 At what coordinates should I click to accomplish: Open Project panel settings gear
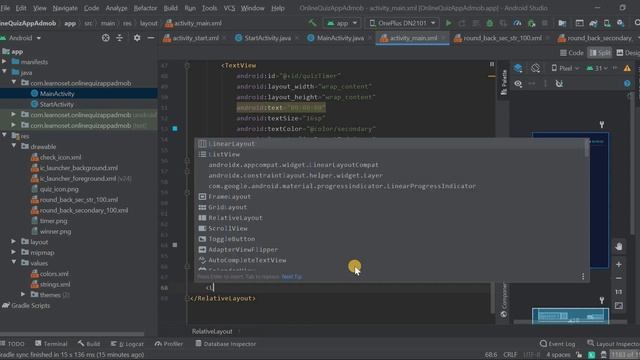click(x=137, y=38)
